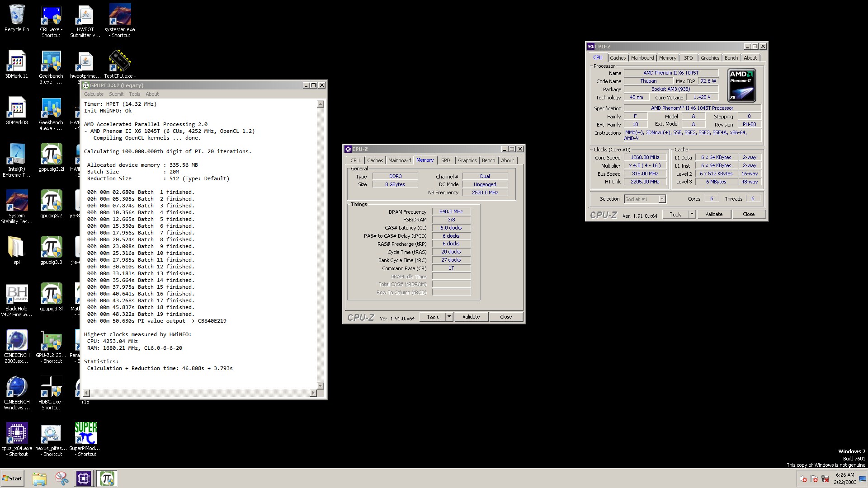Switch to CPU-Z taskbar button

tap(84, 479)
